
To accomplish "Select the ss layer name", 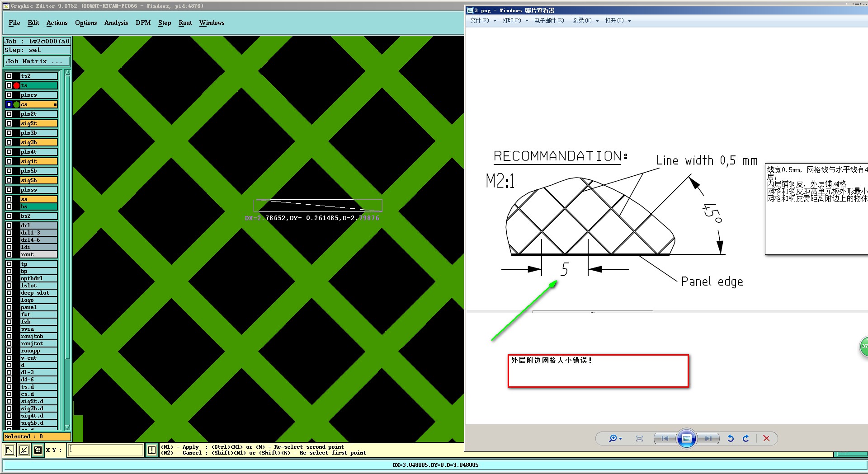I will click(x=39, y=199).
